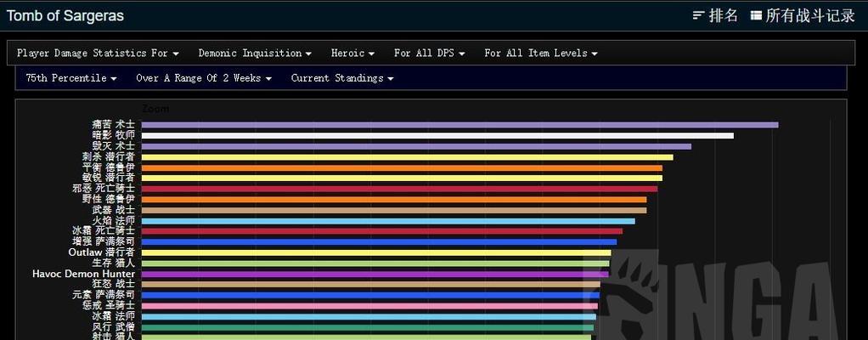Click the 敏锐 潜行者 bar
The width and height of the screenshot is (868, 340).
402,178
